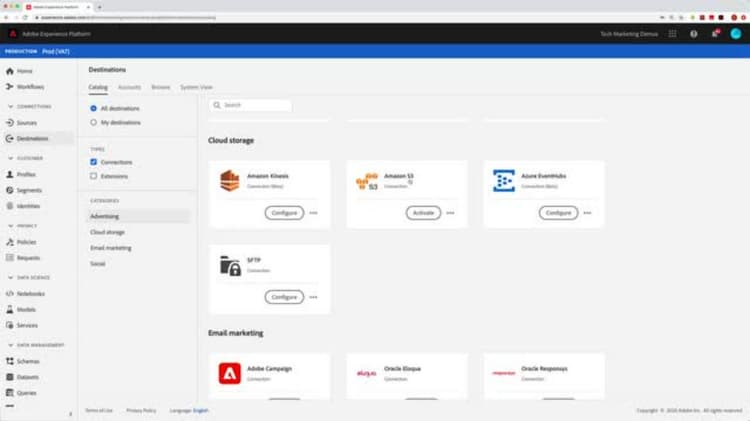Screen dimensions: 750x421
Task: Go to Sources in the sidebar
Action: click(22, 123)
